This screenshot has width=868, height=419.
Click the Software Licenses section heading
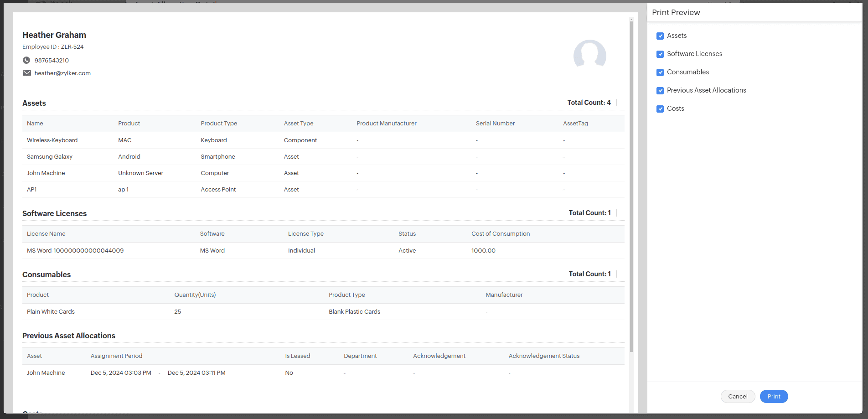coord(54,213)
